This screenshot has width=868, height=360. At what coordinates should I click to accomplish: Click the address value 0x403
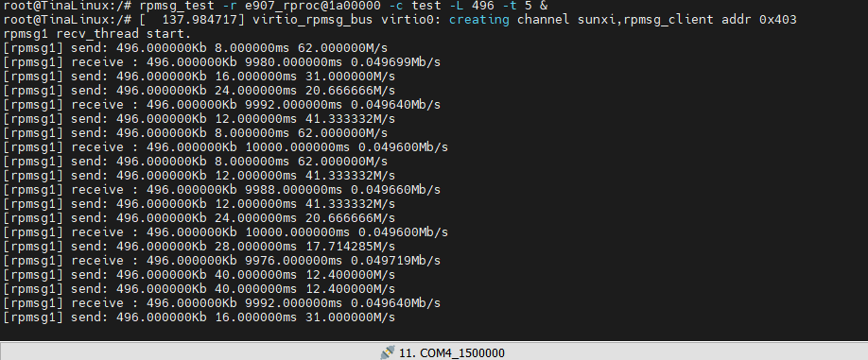[778, 20]
